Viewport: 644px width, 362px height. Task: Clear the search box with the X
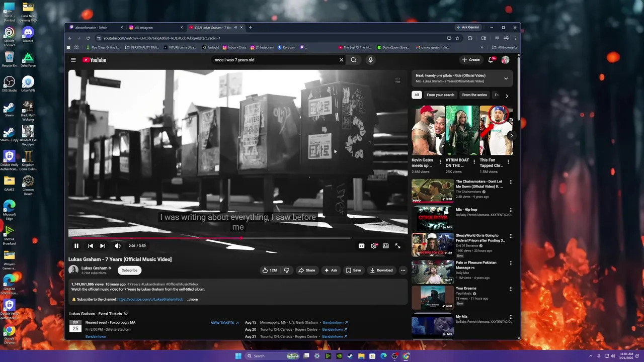[341, 60]
